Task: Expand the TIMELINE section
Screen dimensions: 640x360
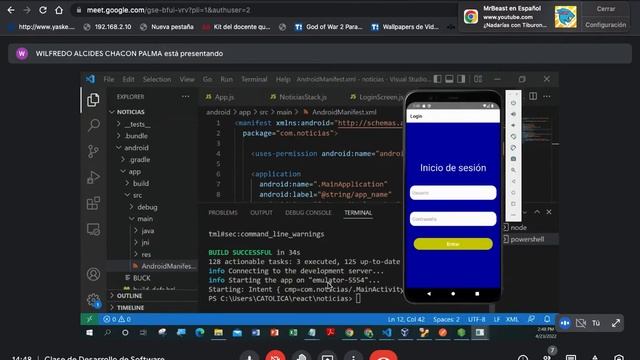Action: click(130, 307)
